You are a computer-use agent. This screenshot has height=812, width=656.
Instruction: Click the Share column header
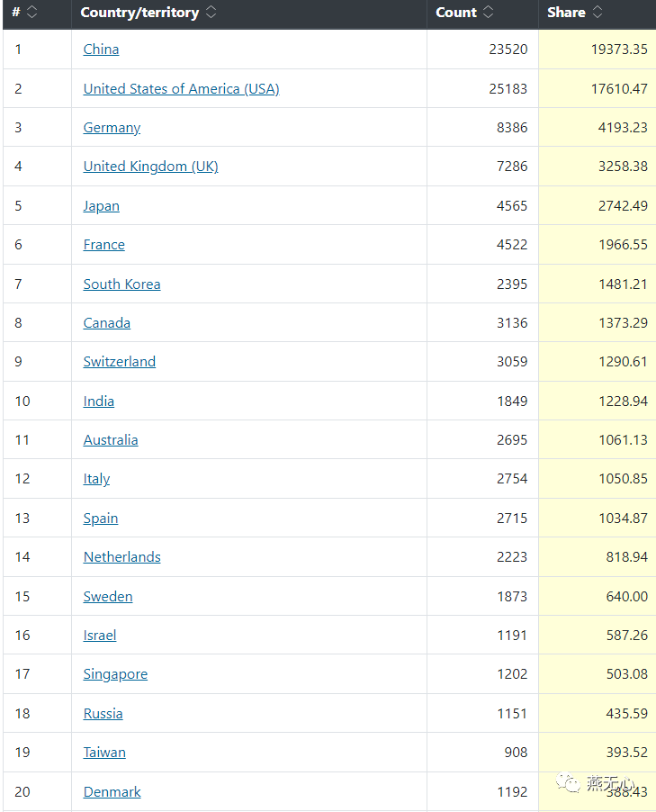click(566, 13)
